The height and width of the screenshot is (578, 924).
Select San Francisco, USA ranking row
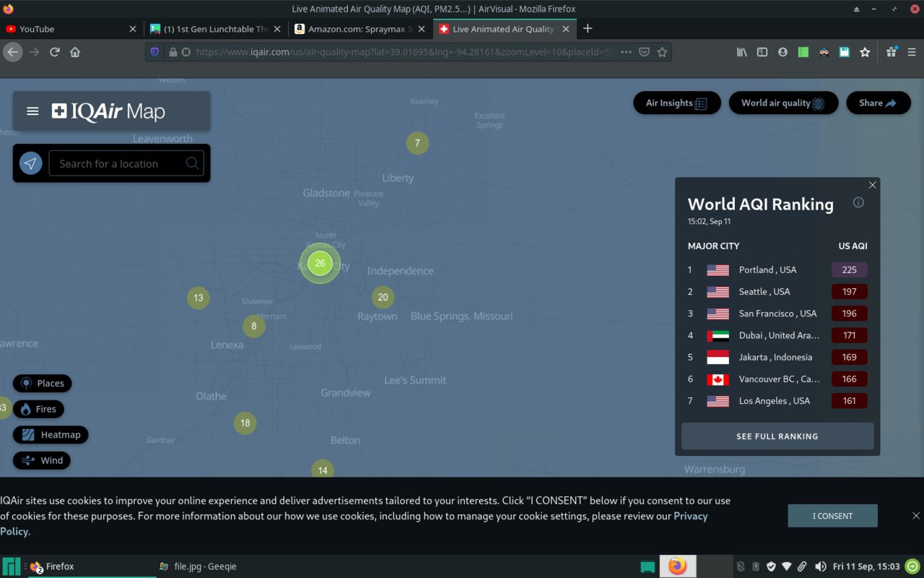(777, 314)
